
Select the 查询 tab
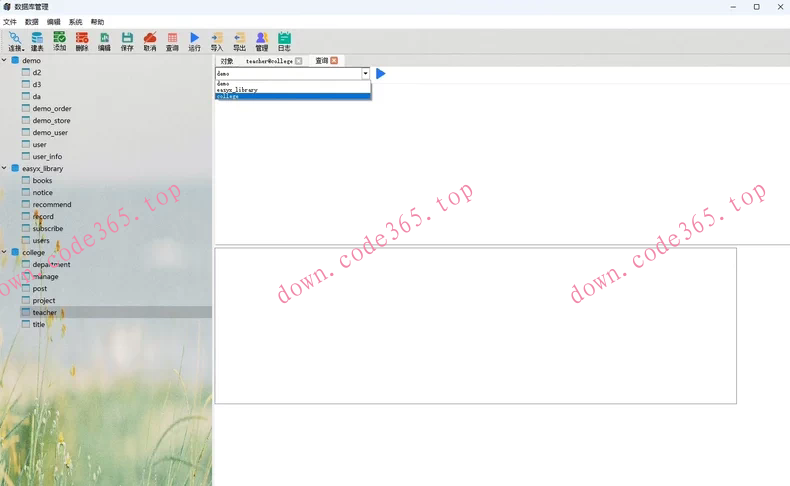321,60
